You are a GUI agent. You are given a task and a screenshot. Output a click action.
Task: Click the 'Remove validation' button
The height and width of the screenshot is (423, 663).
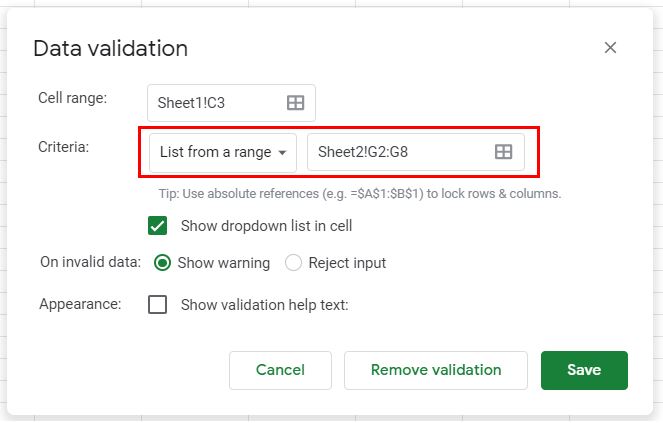tap(435, 370)
